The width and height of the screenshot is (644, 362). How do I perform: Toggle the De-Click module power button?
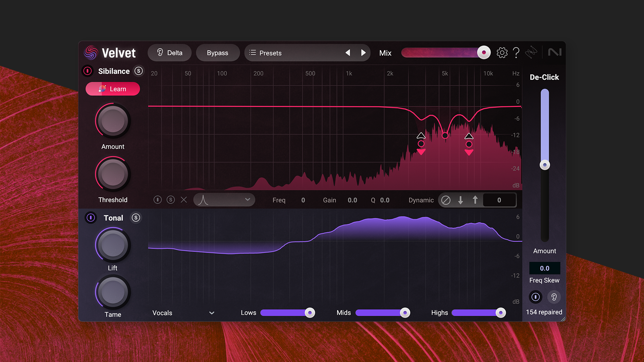(x=535, y=297)
